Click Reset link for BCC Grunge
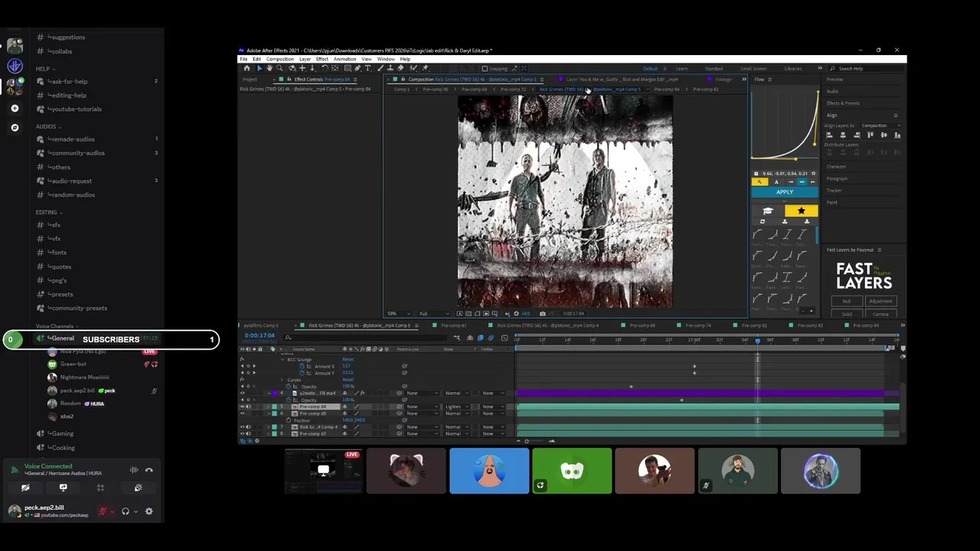 coord(348,359)
